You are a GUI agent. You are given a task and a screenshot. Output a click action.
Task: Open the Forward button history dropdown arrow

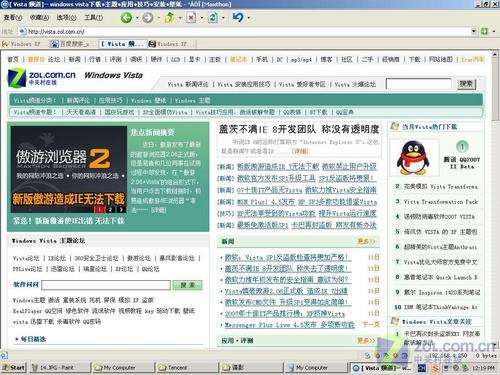(158, 18)
